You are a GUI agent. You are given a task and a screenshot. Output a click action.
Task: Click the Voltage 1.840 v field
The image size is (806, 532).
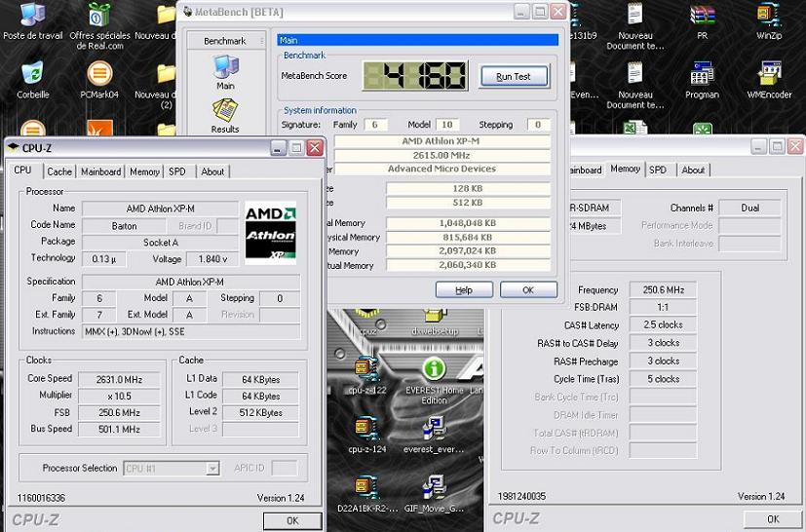point(212,259)
